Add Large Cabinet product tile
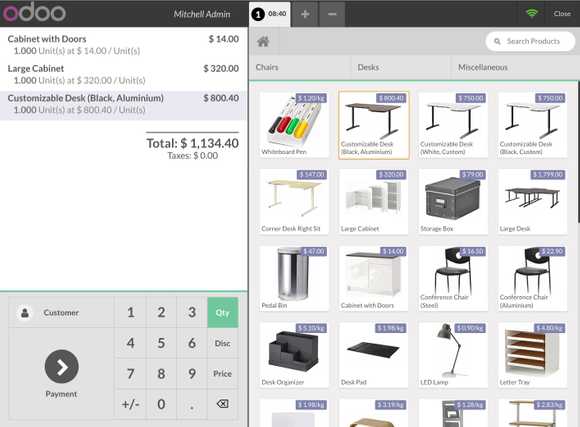The width and height of the screenshot is (580, 427). [x=374, y=202]
